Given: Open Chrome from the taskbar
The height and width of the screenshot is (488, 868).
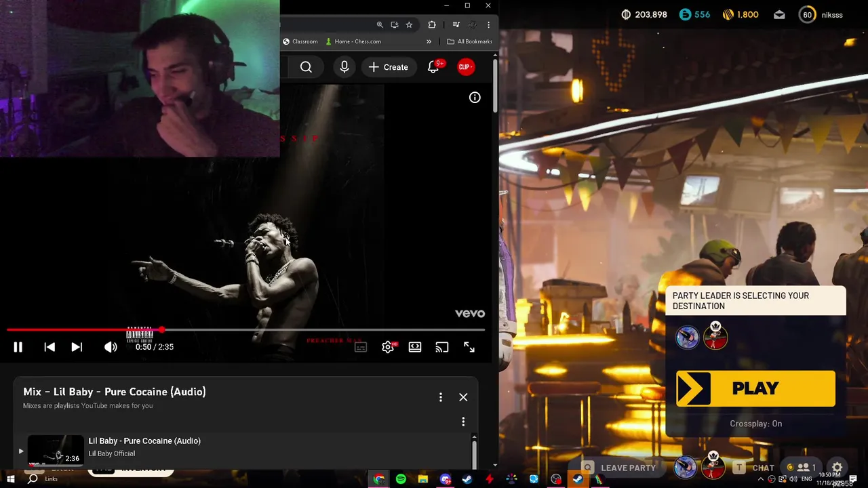Looking at the screenshot, I should (379, 479).
